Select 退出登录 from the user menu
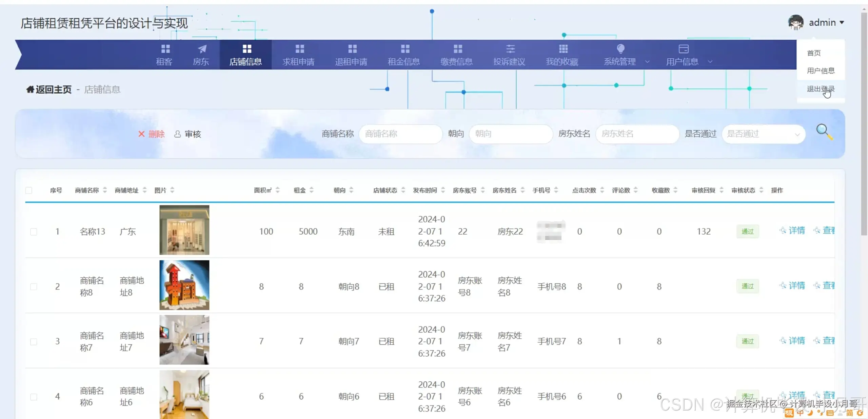The image size is (868, 419). [821, 89]
